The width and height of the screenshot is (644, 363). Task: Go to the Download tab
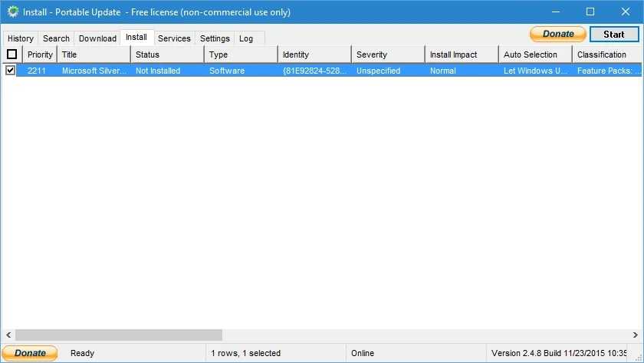pos(97,38)
